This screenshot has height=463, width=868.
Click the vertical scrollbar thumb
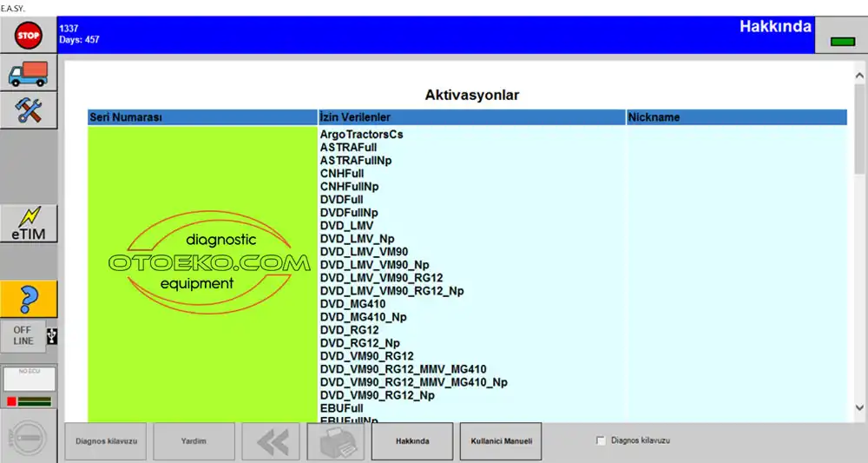[859, 129]
